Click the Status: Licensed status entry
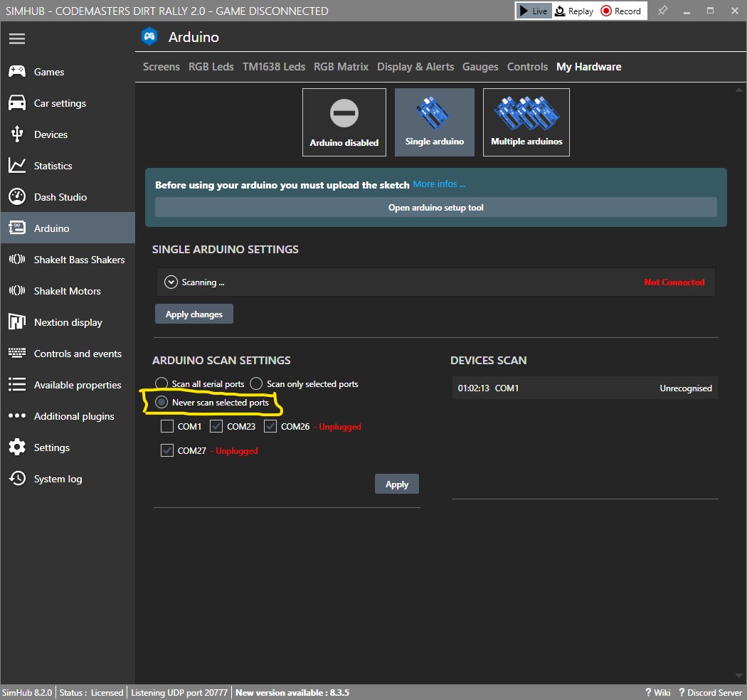Viewport: 747px width, 700px height. click(x=91, y=692)
